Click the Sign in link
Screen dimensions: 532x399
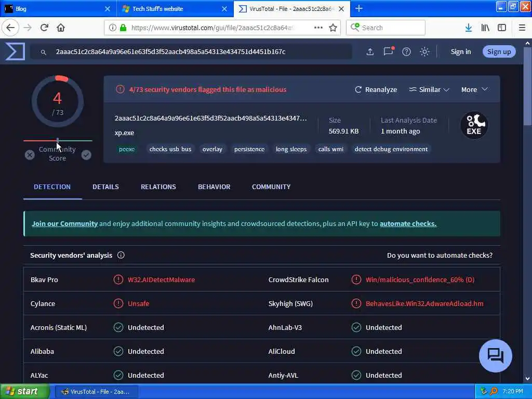(460, 51)
